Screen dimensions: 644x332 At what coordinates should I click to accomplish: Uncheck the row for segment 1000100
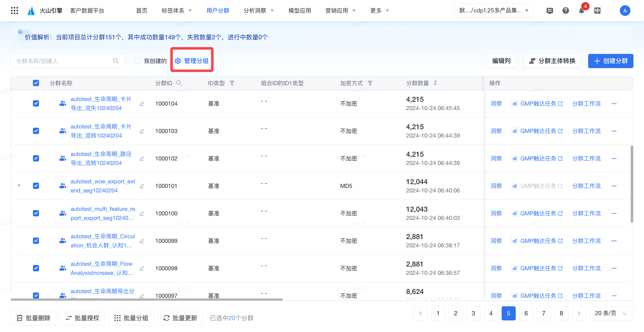tap(36, 213)
